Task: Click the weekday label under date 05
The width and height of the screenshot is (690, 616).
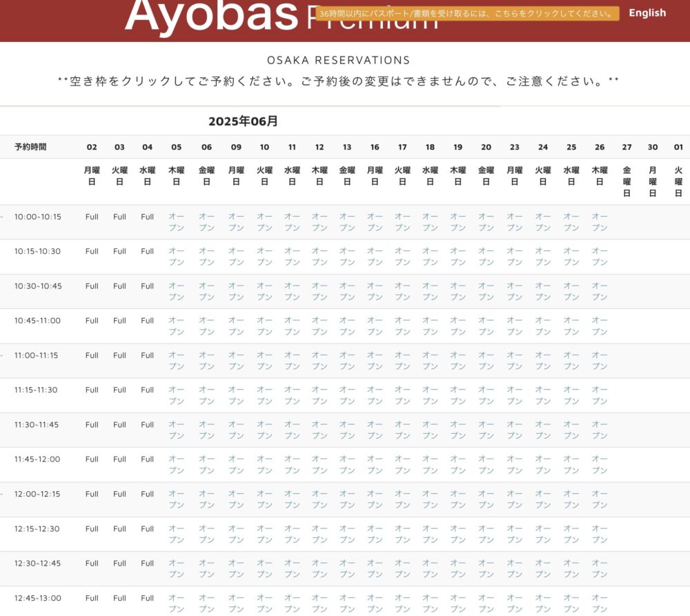Action: [176, 176]
